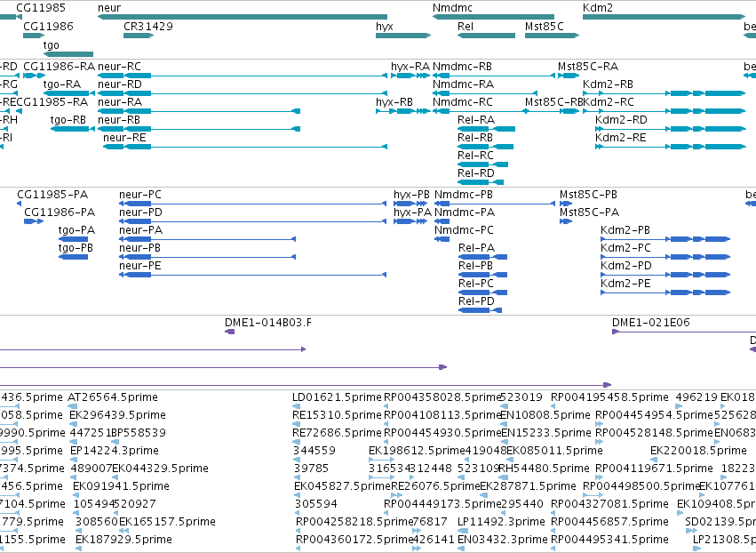Click the DME1-014B03.F feature label
The width and height of the screenshot is (756, 553).
(268, 323)
